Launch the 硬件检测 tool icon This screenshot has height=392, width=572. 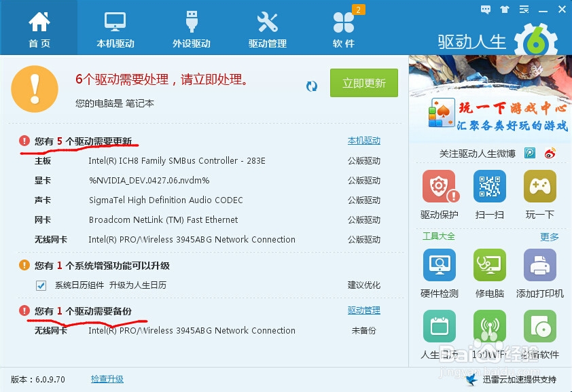(x=440, y=265)
